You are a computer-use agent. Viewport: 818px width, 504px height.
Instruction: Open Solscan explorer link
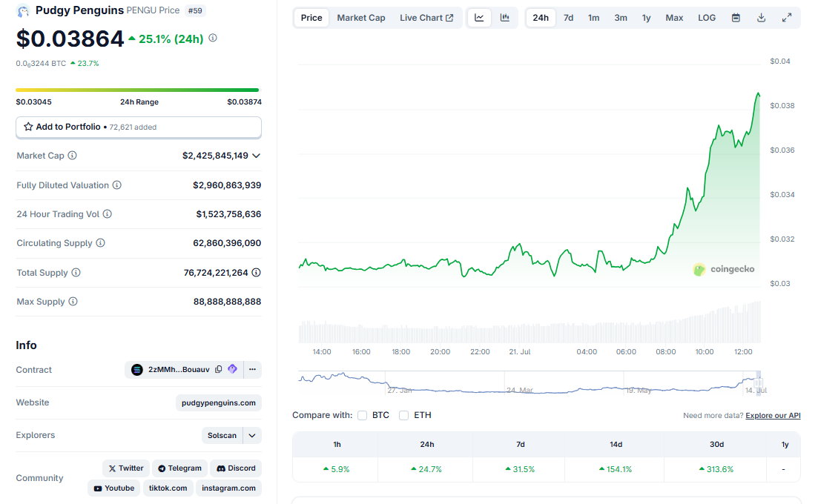click(x=222, y=436)
